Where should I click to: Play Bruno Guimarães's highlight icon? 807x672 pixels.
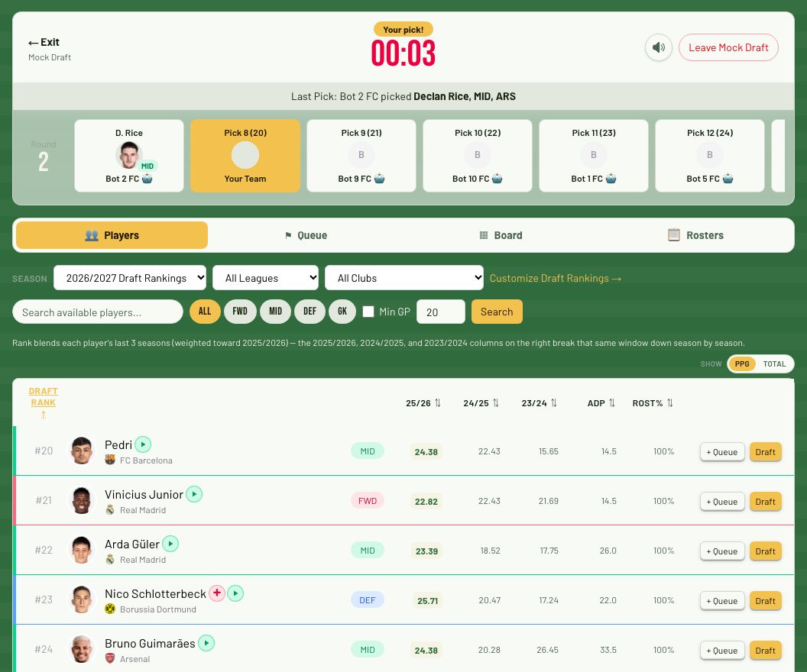coord(206,643)
